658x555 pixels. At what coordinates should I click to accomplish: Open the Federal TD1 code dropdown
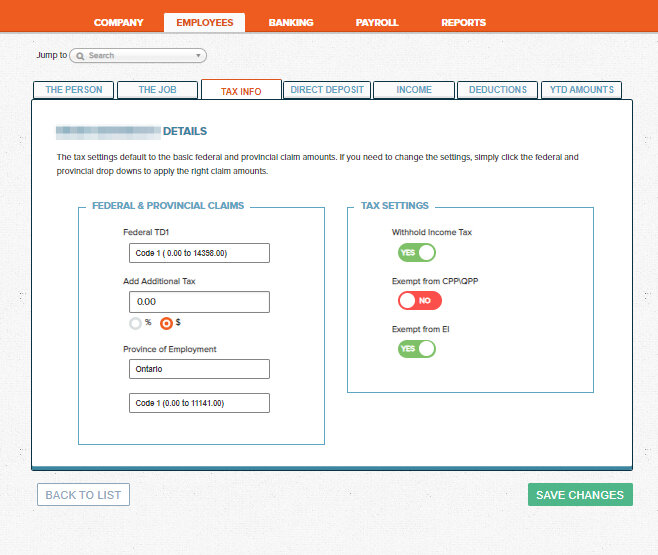point(199,253)
